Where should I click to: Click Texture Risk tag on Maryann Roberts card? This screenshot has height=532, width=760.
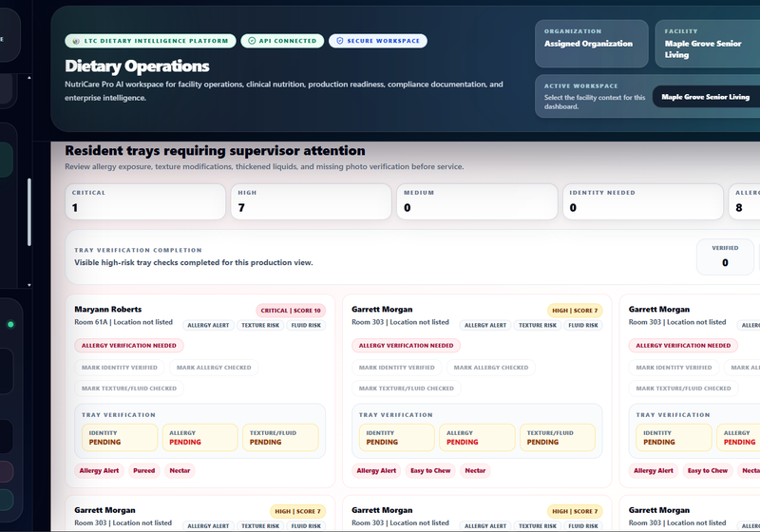tap(260, 326)
